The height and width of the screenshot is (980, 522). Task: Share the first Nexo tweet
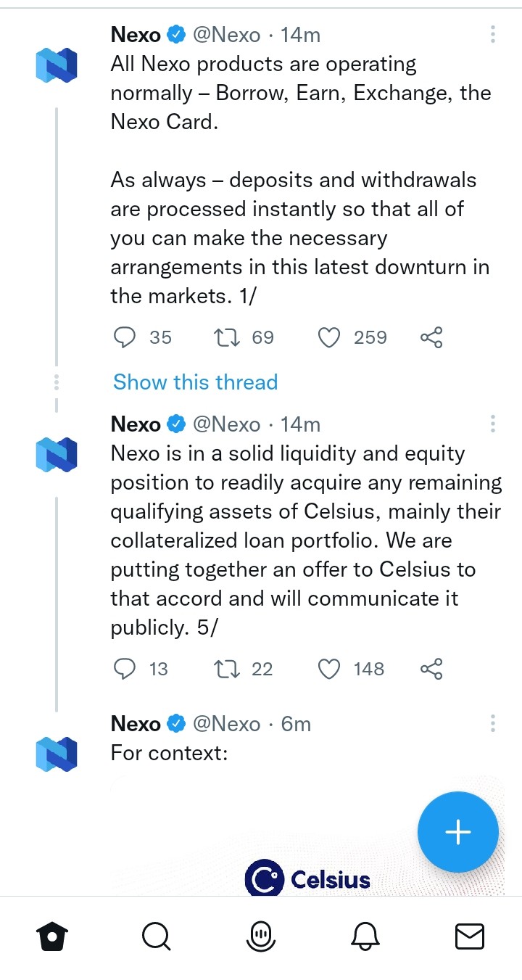click(431, 337)
